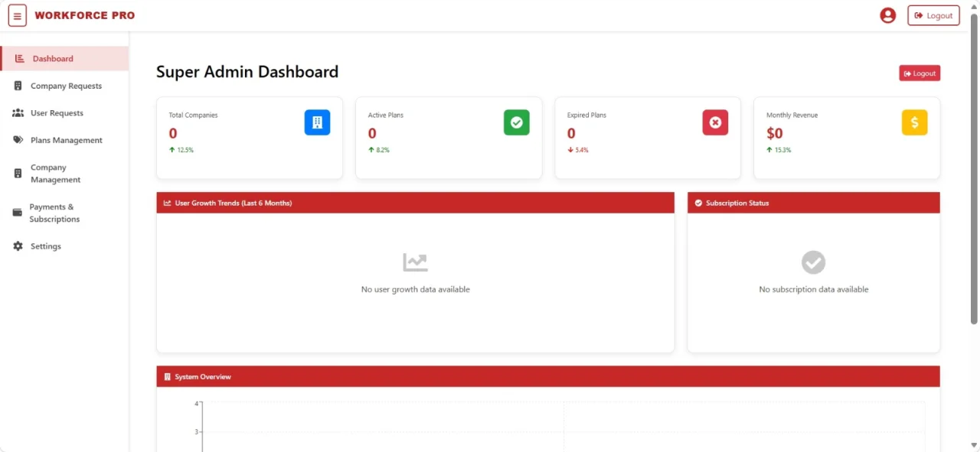Screen dimensions: 980x452
Task: Click 'No user growth data available' message
Action: (x=416, y=290)
